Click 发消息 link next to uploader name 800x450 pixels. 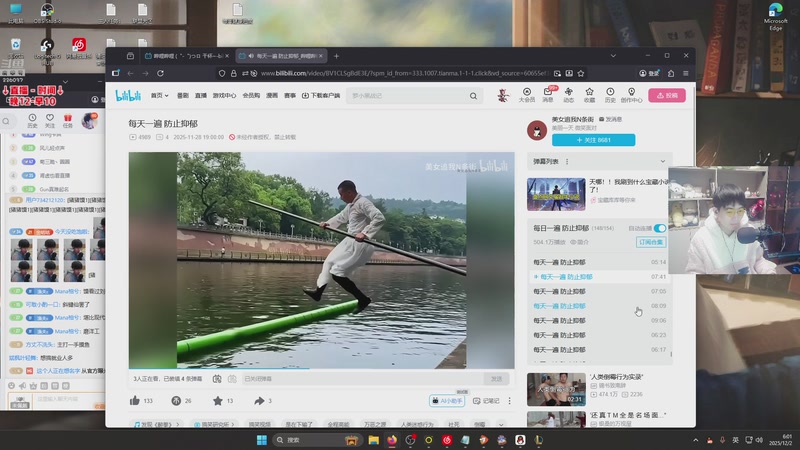(x=610, y=119)
